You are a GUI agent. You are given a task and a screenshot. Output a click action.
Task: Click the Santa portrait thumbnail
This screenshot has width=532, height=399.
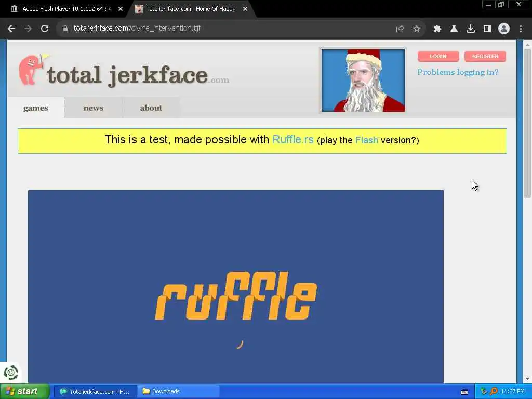click(363, 81)
